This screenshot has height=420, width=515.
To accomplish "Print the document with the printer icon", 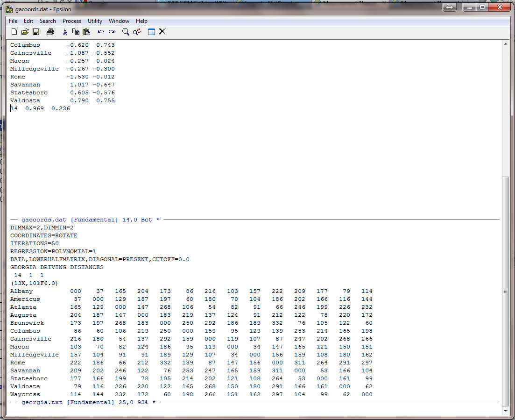I will [50, 32].
